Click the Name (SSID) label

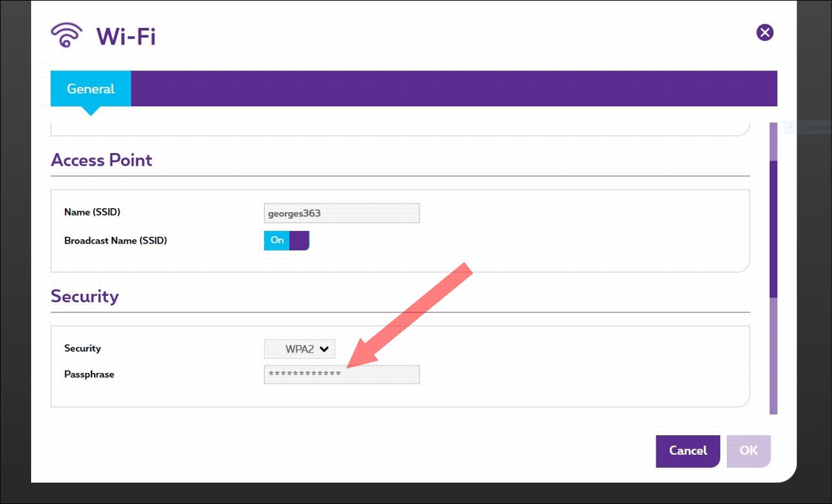coord(92,213)
